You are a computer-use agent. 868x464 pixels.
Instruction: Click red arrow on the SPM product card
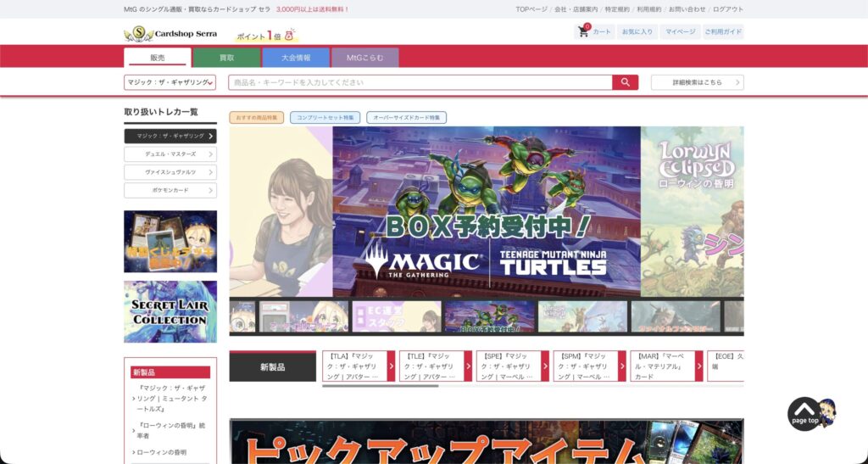(622, 366)
